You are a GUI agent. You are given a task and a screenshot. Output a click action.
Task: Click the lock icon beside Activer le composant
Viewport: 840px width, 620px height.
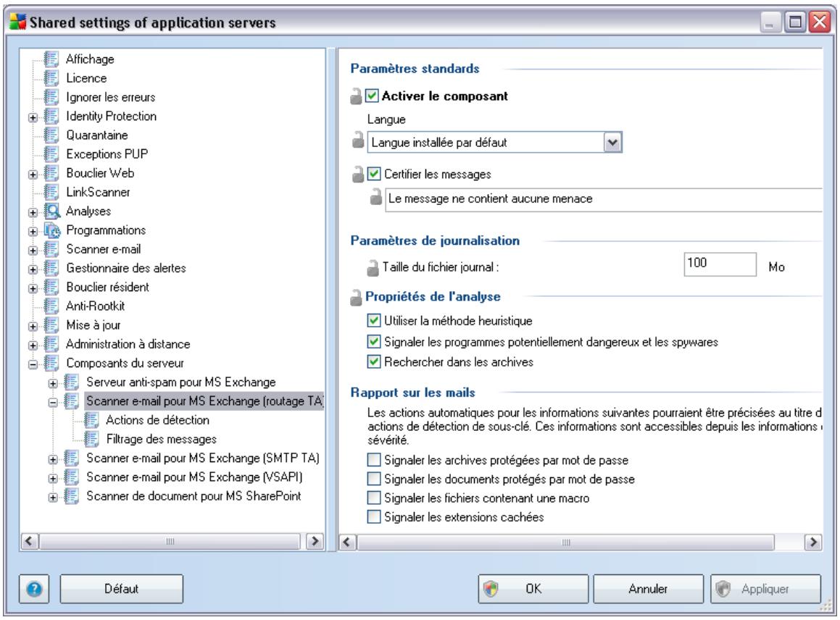(x=357, y=96)
